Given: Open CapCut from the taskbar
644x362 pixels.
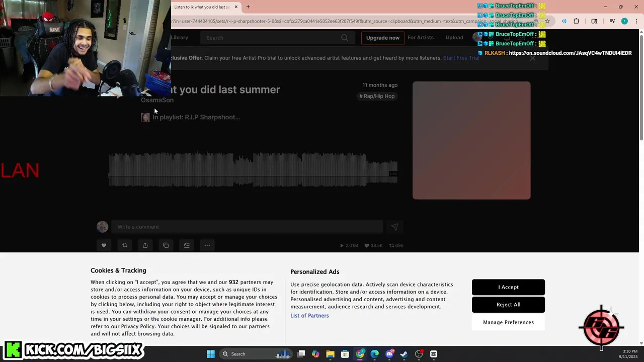Looking at the screenshot, I should click(x=434, y=354).
